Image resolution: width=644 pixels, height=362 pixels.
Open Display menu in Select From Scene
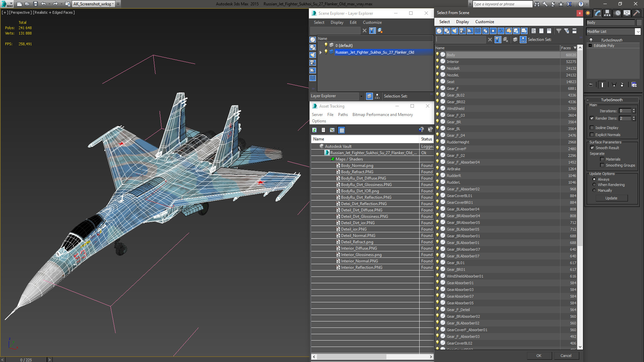[x=462, y=22]
